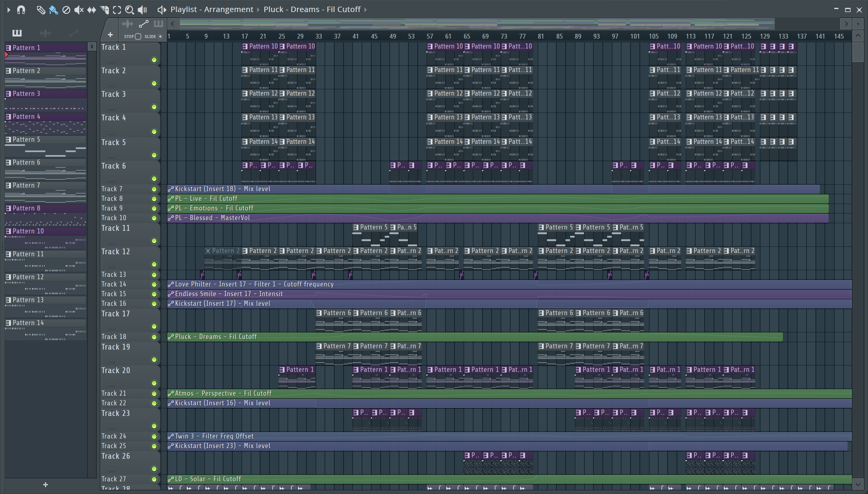Open the playlist options menu arrow
The width and height of the screenshot is (868, 494).
pos(9,10)
